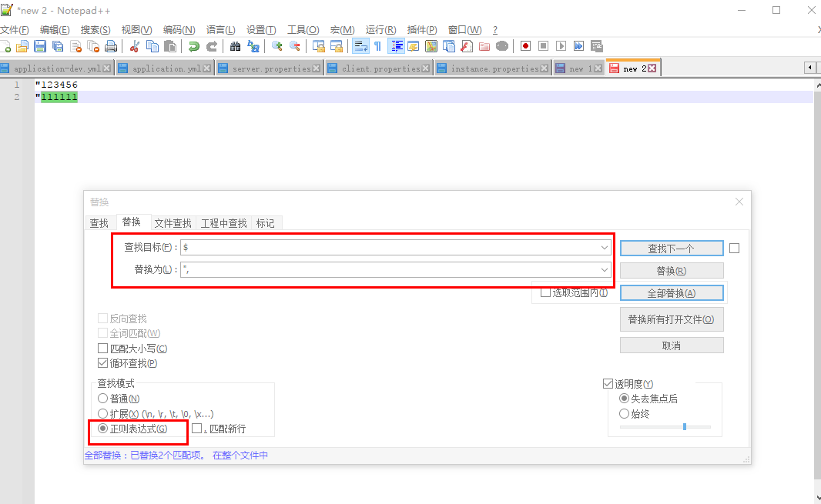Viewport: 821px width, 504px height.
Task: Click the Paste toolbar icon
Action: (170, 47)
